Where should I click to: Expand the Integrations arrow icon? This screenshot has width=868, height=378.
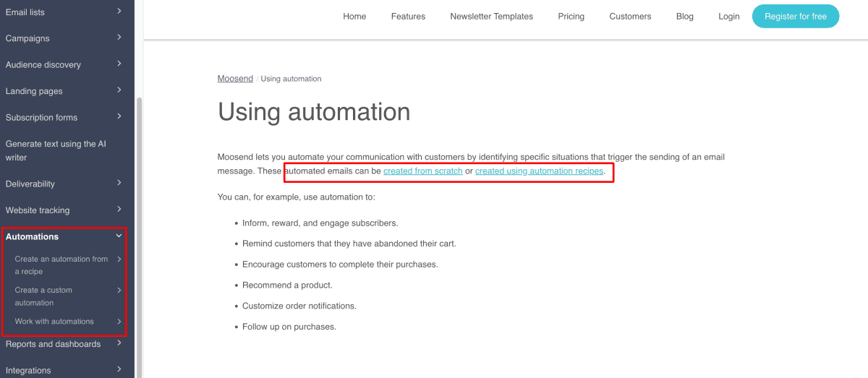point(119,369)
